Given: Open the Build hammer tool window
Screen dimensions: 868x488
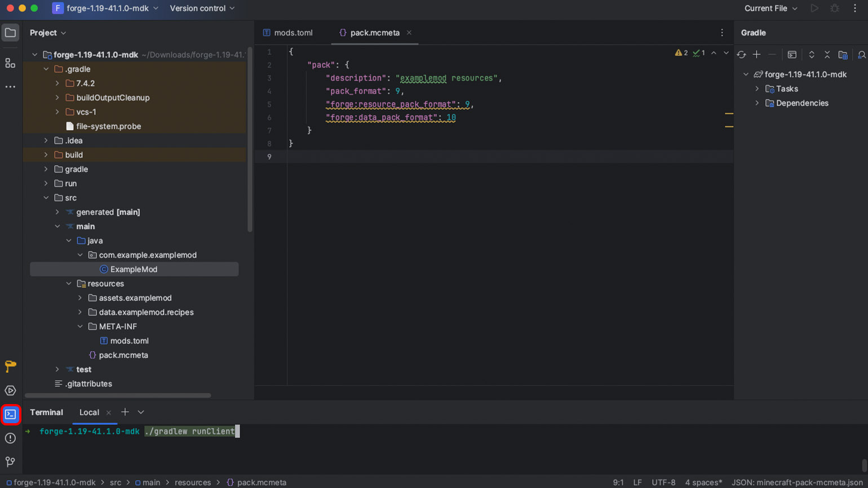Looking at the screenshot, I should pos(10,366).
